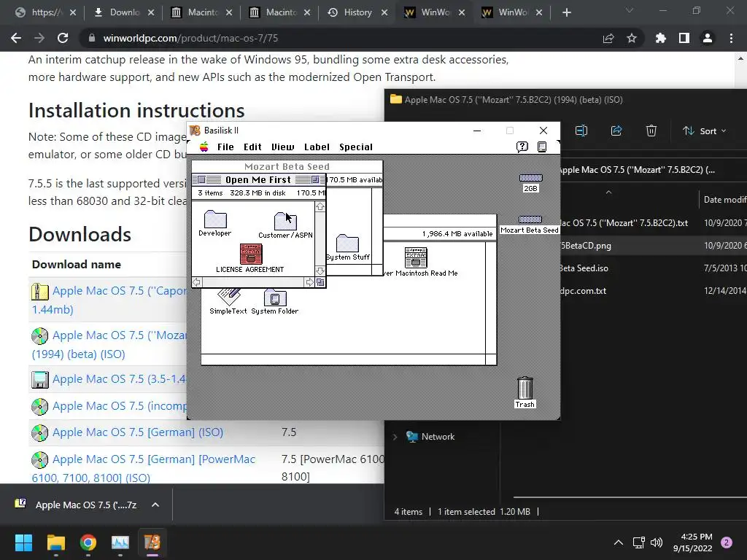Click Rename icon in File Explorer toolbar
The height and width of the screenshot is (560, 747).
pos(581,131)
